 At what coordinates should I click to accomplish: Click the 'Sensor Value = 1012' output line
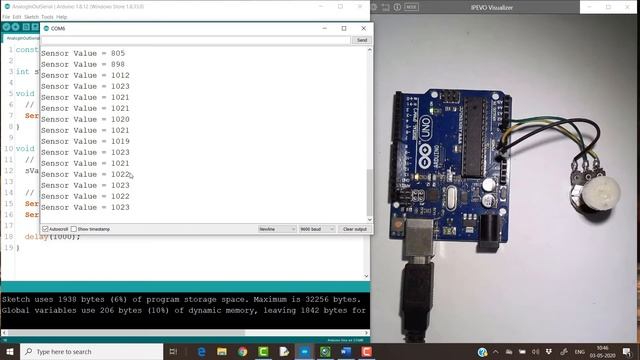tap(85, 76)
